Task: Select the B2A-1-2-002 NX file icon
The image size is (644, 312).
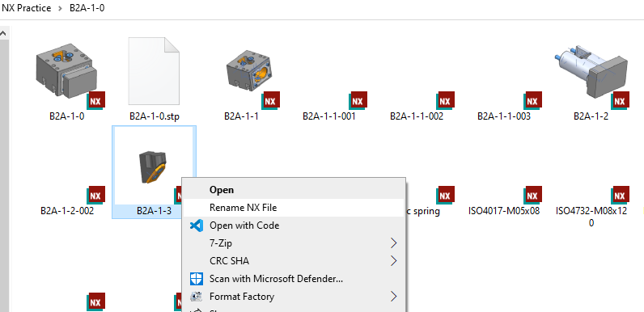Action: tap(95, 195)
